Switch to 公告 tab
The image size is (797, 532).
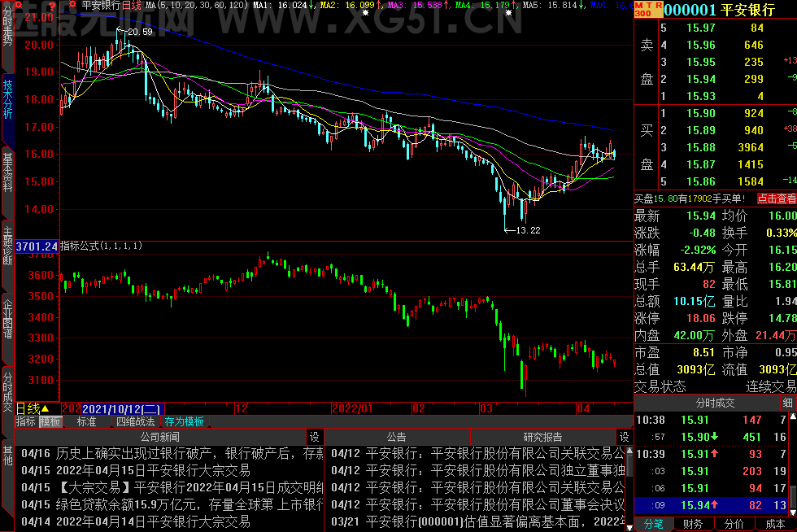tap(397, 437)
